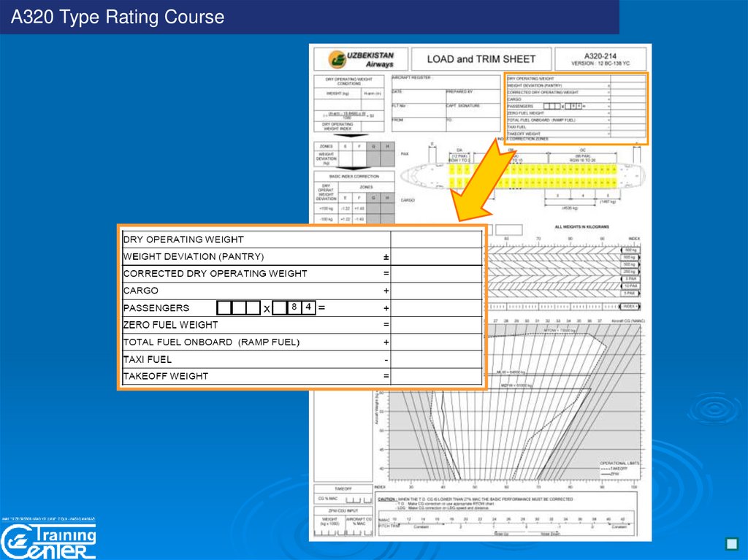Select the PASSENGERS label in the enlarged table
The width and height of the screenshot is (748, 560).
156,307
